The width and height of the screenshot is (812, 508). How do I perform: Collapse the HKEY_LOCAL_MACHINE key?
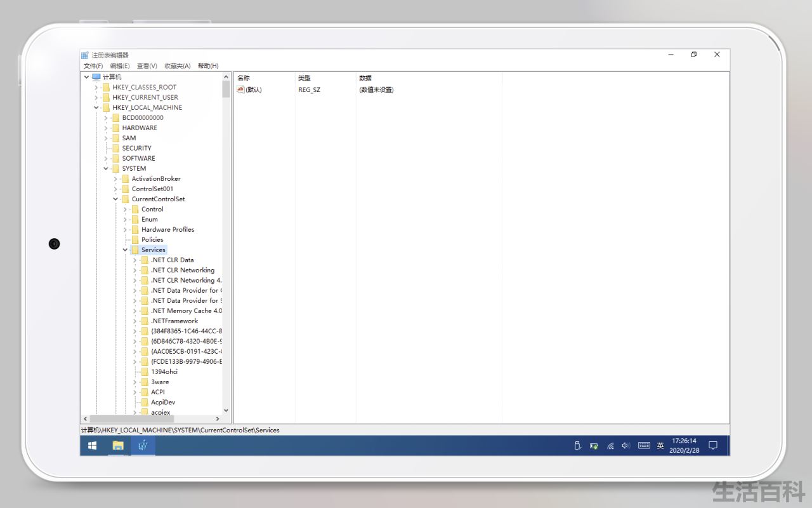pyautogui.click(x=96, y=107)
